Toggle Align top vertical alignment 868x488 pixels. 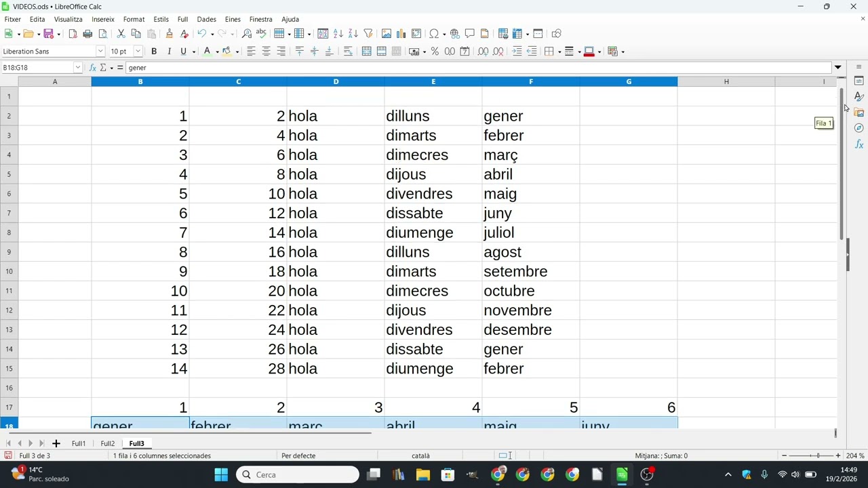299,52
